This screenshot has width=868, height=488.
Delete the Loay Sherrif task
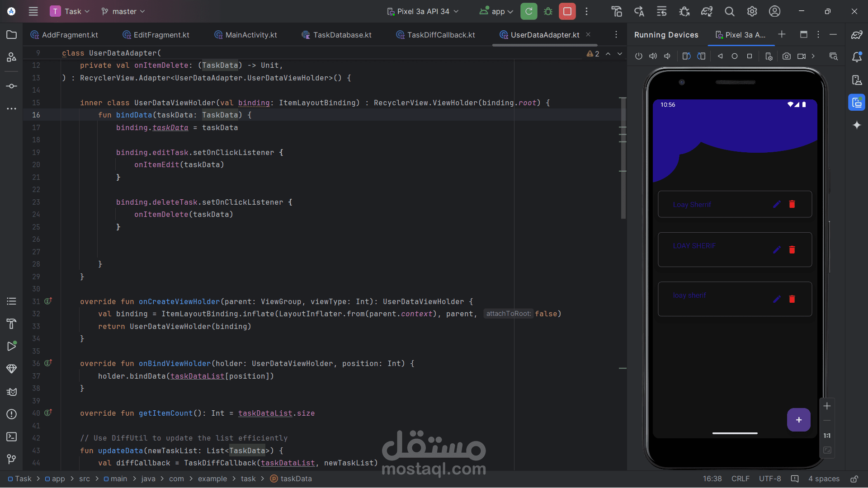coord(792,204)
